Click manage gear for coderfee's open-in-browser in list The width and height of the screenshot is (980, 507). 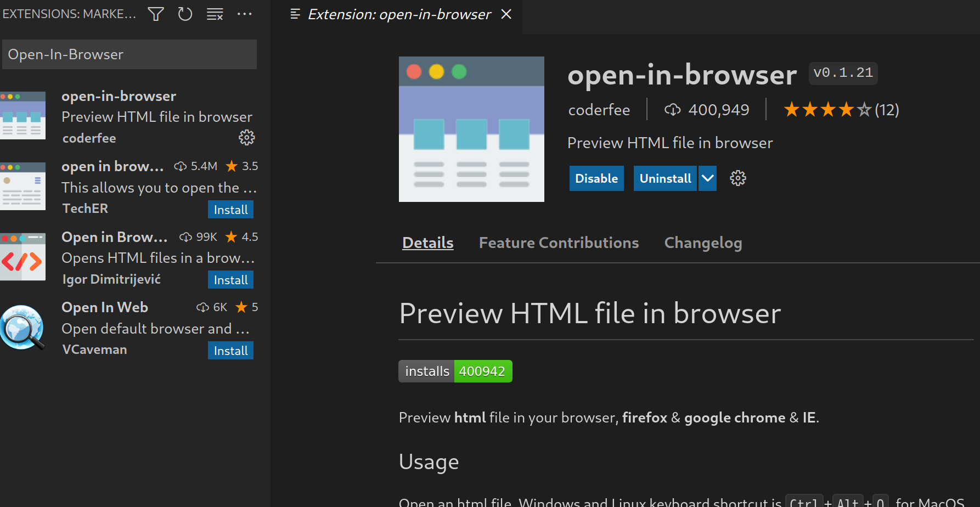coord(246,138)
